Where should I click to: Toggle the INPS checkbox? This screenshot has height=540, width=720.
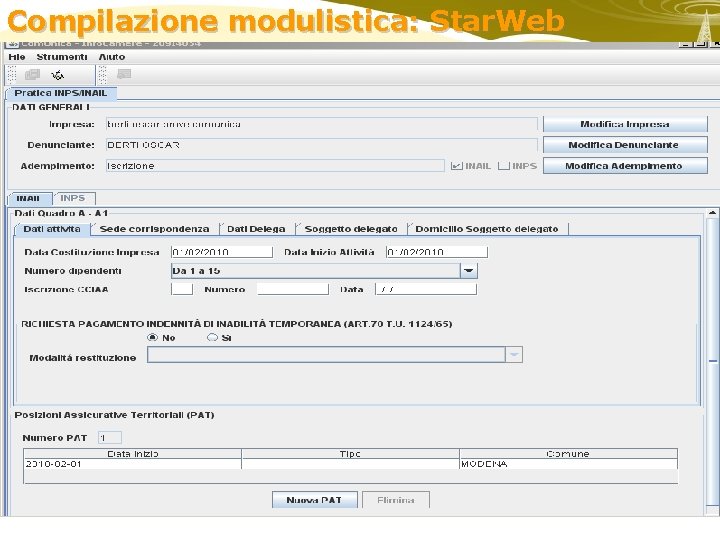tap(504, 166)
